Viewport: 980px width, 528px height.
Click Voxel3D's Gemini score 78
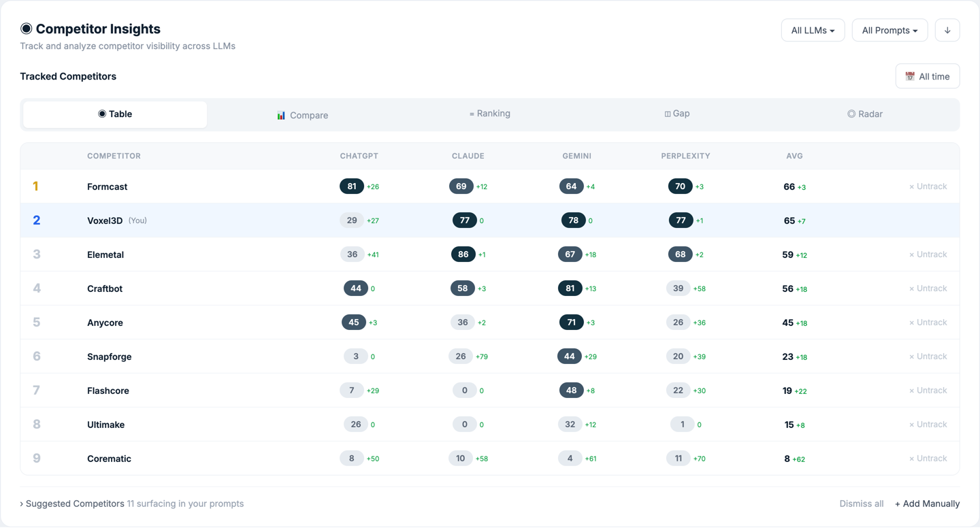point(574,220)
